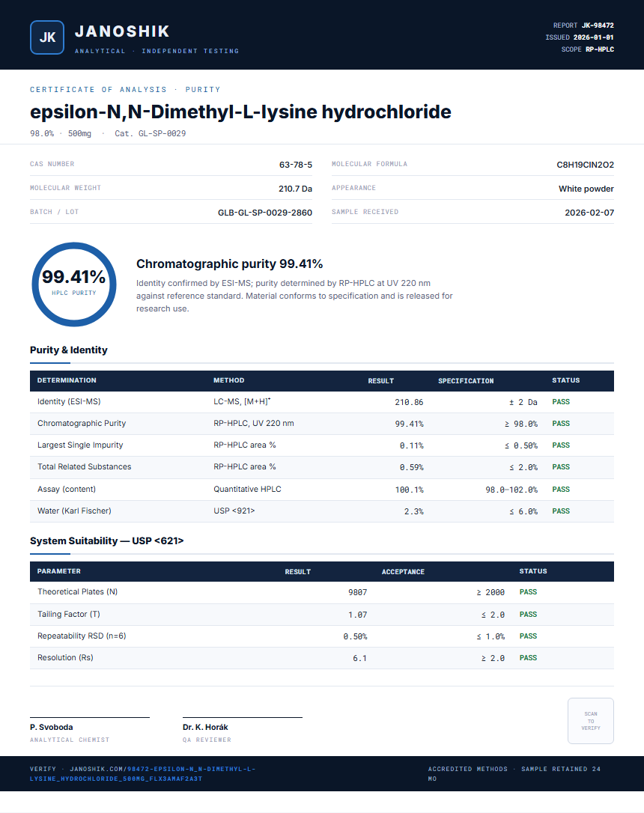
Task: Select molecular formula C8H19ClN2O2
Action: (585, 165)
